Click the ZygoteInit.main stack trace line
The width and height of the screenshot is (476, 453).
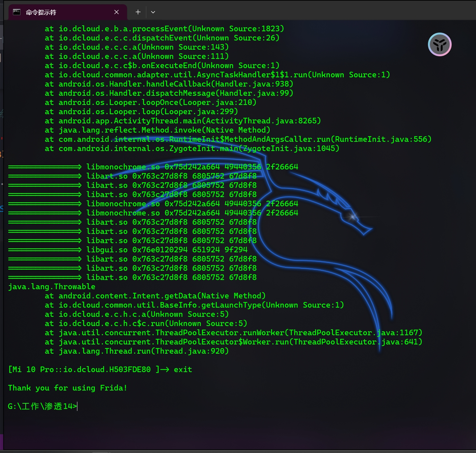tap(192, 148)
